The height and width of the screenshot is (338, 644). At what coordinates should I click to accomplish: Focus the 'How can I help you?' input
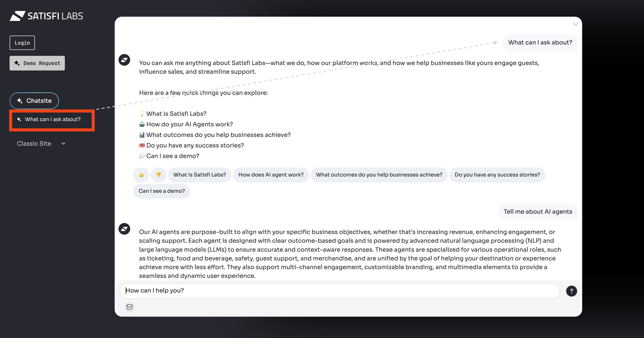point(340,291)
